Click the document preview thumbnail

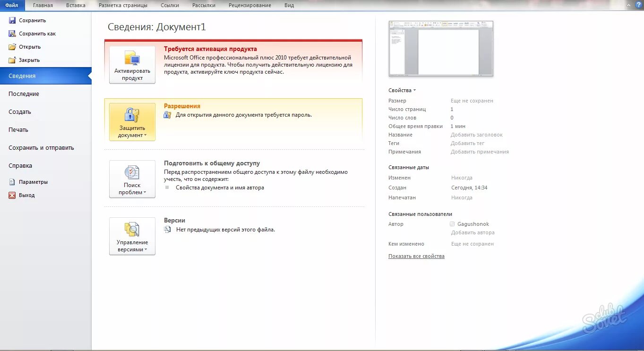click(x=440, y=48)
